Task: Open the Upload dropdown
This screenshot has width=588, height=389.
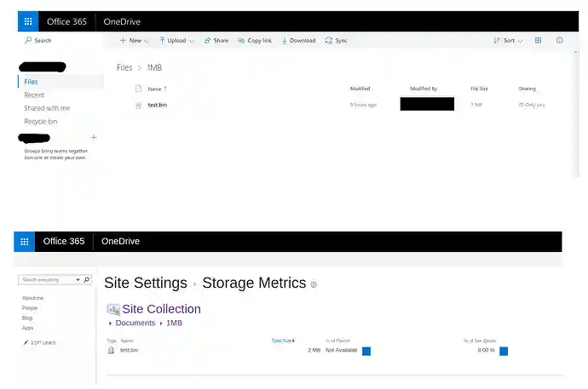Action: coord(176,41)
